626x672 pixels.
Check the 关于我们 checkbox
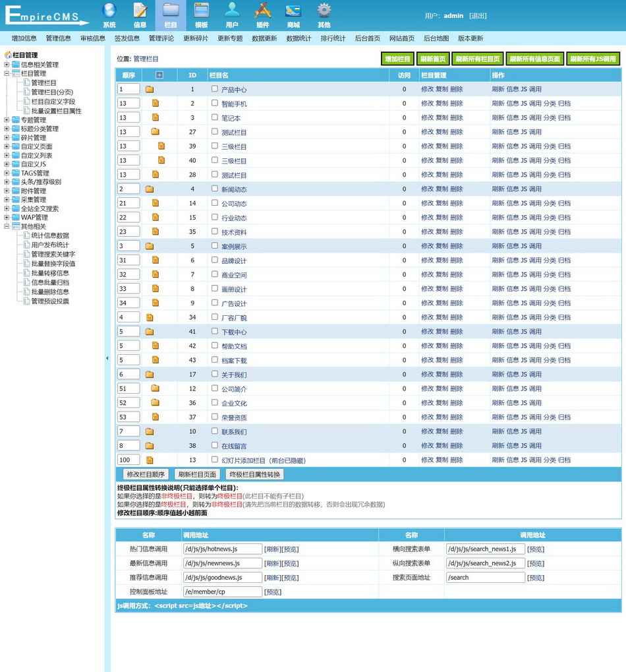tap(215, 374)
